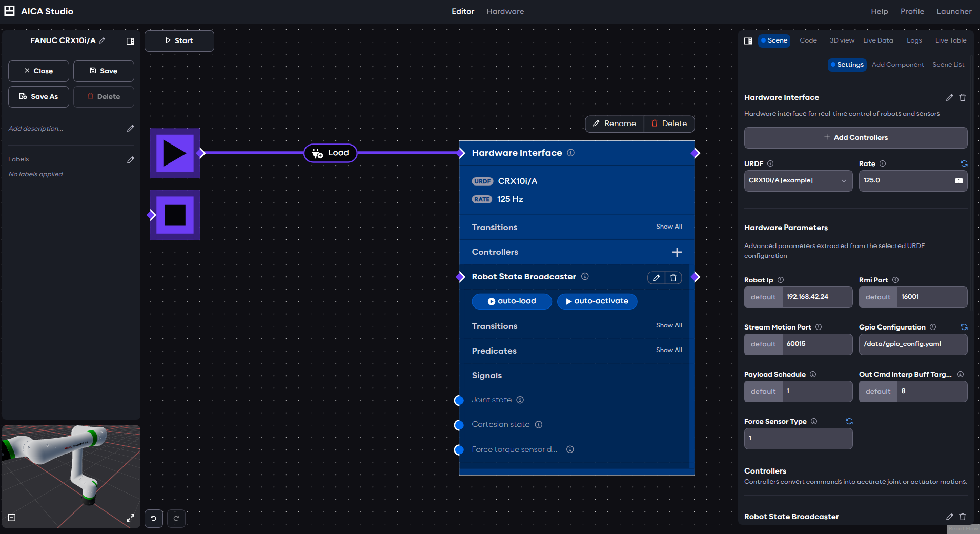The image size is (980, 534).
Task: Open the URDF dropdown showing CRX10i/A [example]
Action: (x=798, y=180)
